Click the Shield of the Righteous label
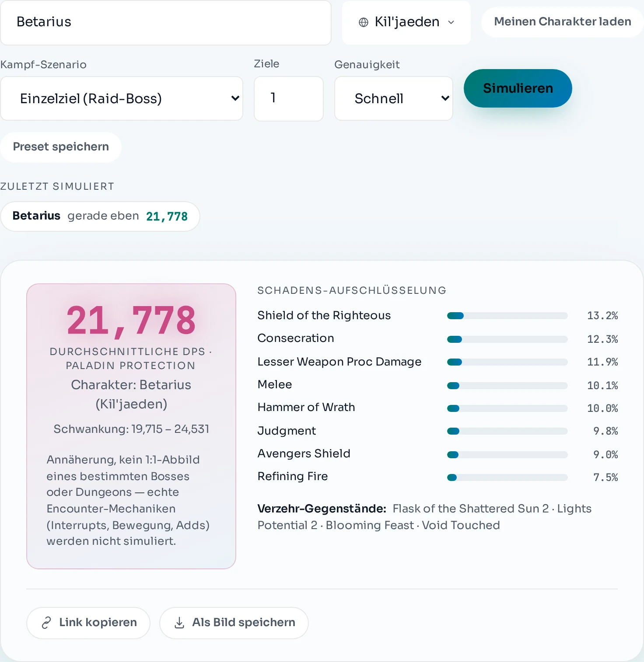This screenshot has width=644, height=662. click(x=324, y=315)
